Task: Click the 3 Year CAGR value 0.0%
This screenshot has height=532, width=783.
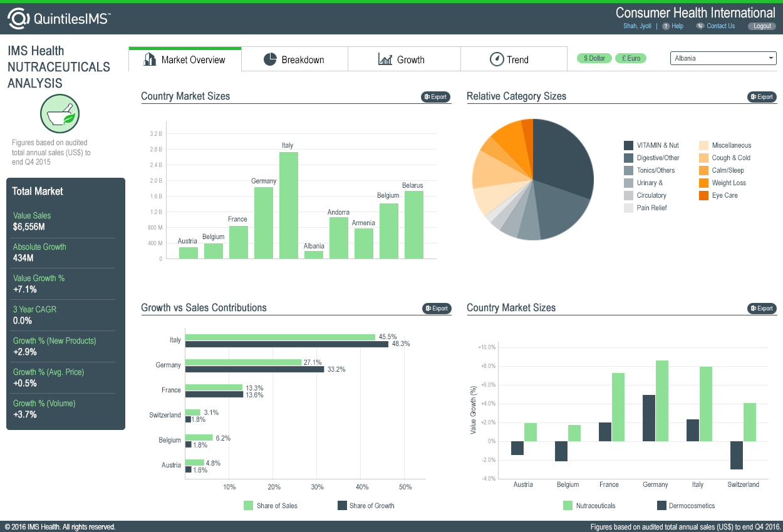Action: (23, 321)
